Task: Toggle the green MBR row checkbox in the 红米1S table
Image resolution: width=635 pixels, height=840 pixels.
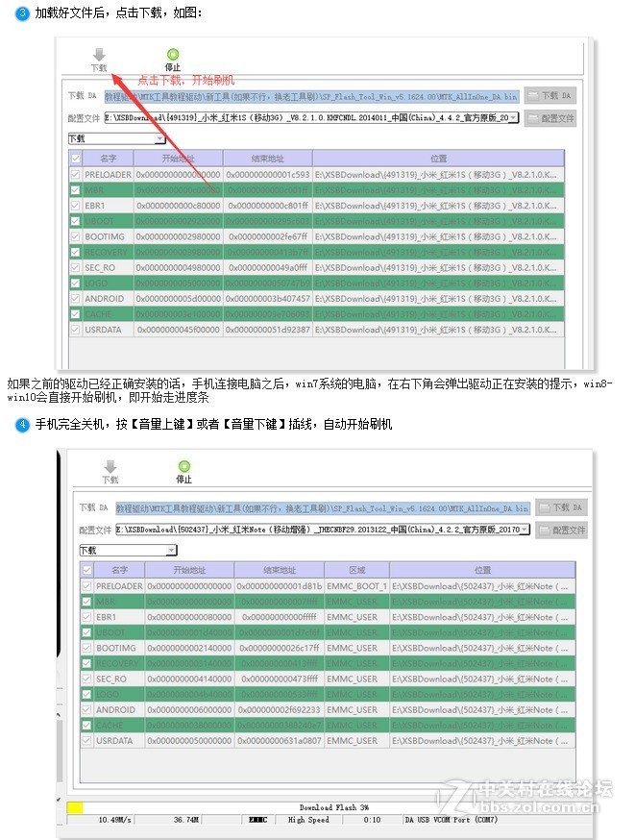Action: (75, 190)
